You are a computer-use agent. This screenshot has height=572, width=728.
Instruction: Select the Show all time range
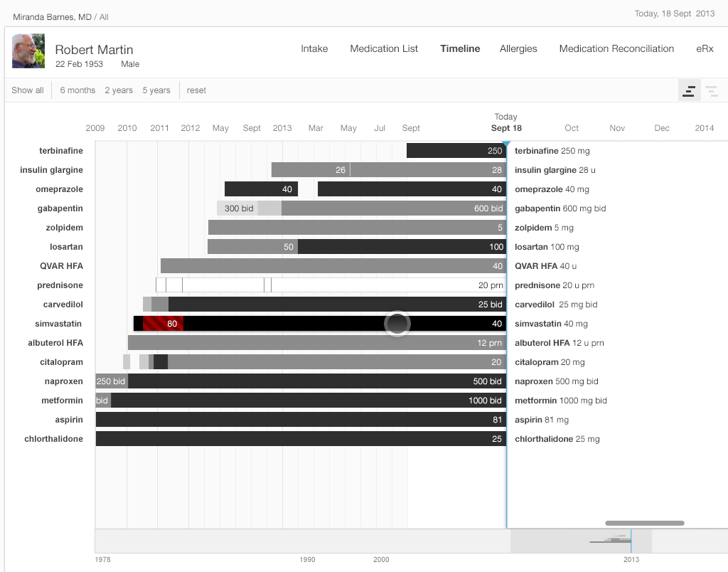click(28, 90)
